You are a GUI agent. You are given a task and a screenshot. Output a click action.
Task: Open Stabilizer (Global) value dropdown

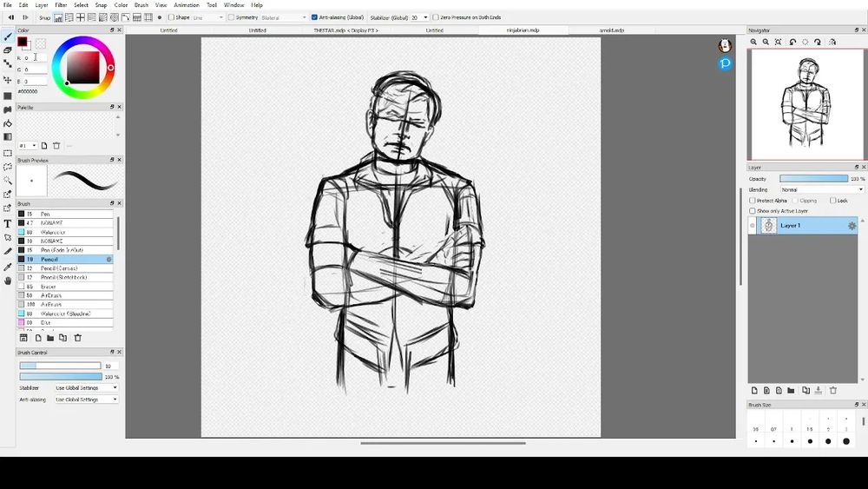pyautogui.click(x=419, y=17)
